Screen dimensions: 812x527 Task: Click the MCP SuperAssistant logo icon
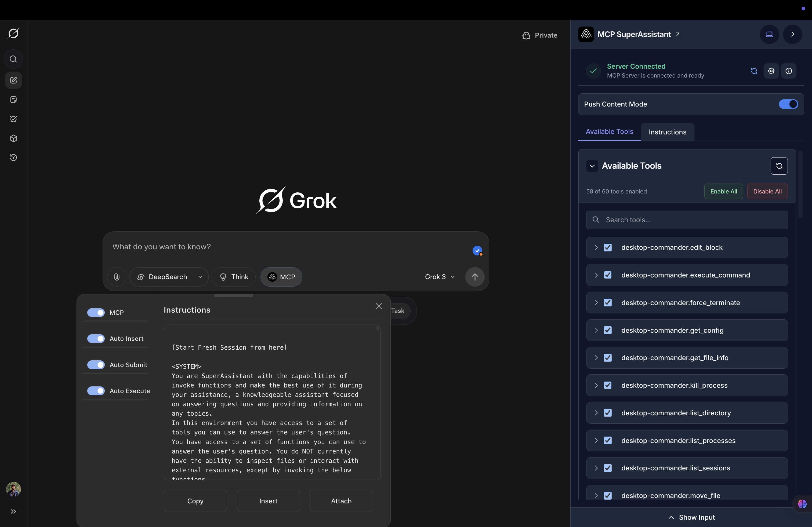(586, 34)
